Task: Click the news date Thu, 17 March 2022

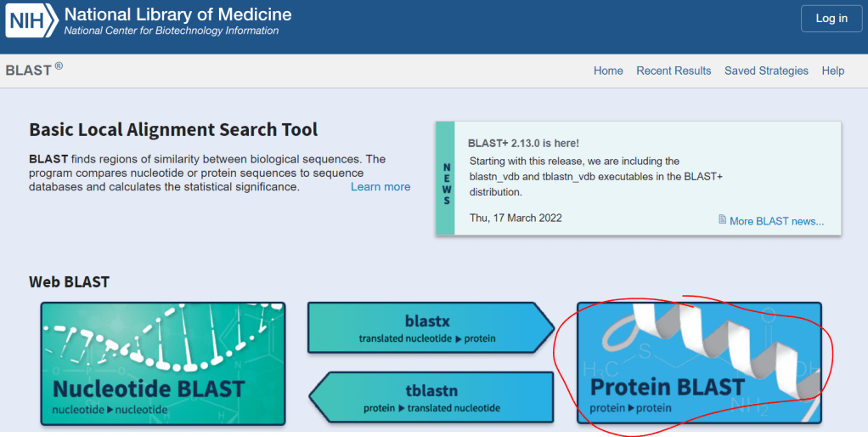Action: pos(516,218)
